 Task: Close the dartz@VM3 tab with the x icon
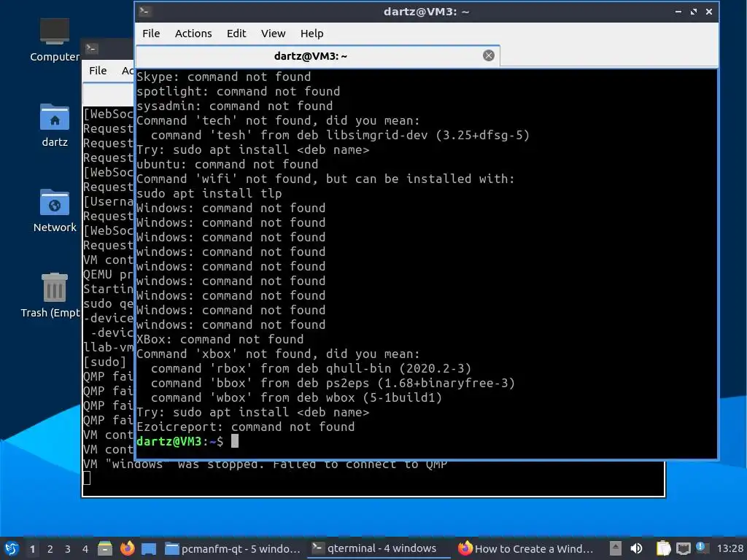(488, 55)
